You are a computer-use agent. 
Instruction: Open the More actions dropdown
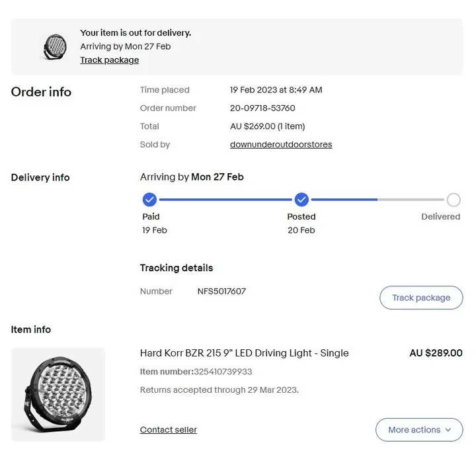pos(419,430)
